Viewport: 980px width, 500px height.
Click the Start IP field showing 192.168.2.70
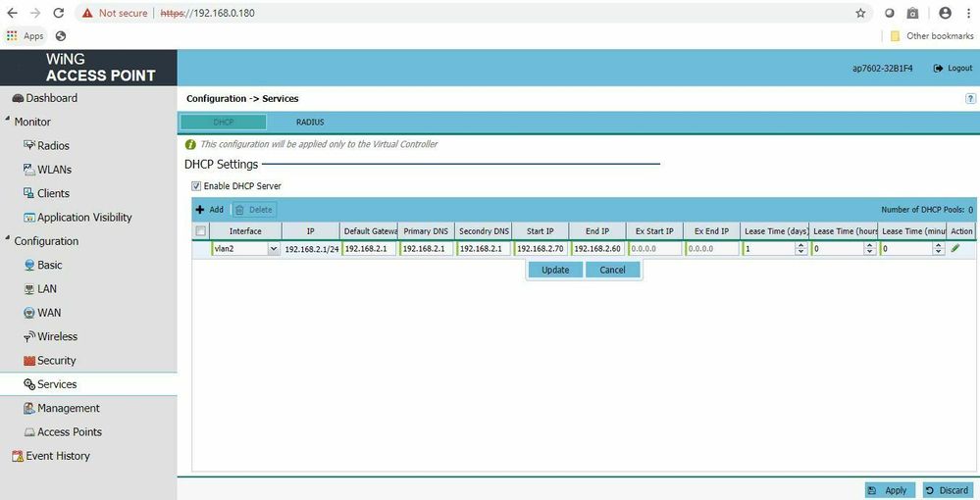(x=541, y=249)
